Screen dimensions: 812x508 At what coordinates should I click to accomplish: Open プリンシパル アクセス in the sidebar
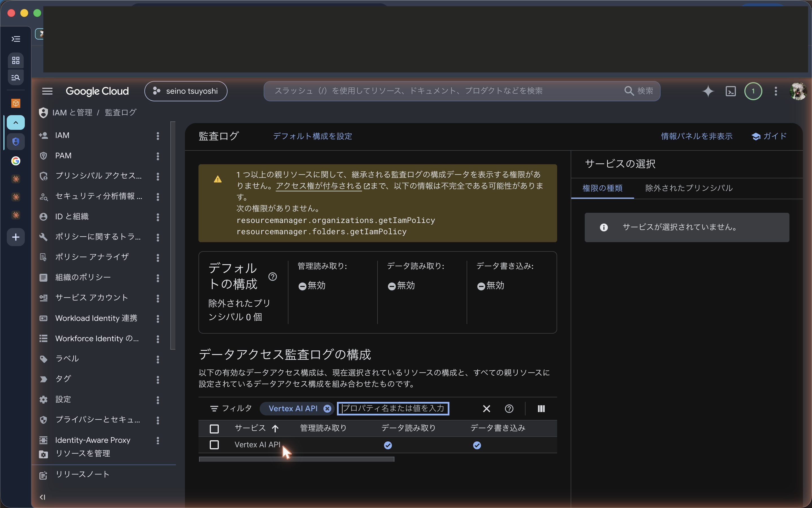point(98,176)
